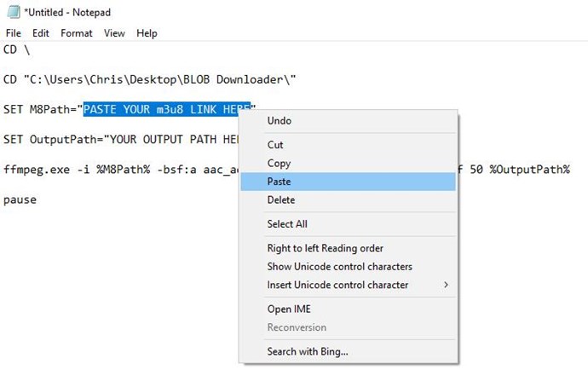Select Cut in the context menu
The width and height of the screenshot is (588, 370).
[275, 145]
